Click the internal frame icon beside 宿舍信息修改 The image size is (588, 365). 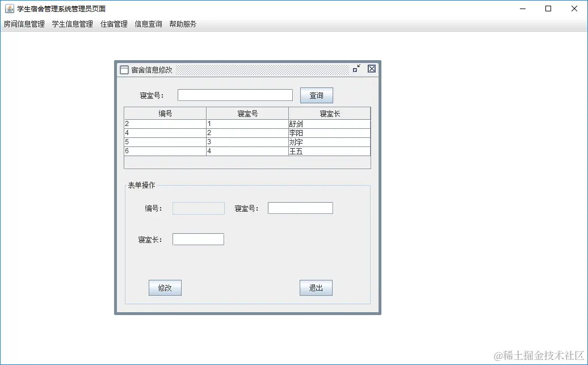click(124, 69)
